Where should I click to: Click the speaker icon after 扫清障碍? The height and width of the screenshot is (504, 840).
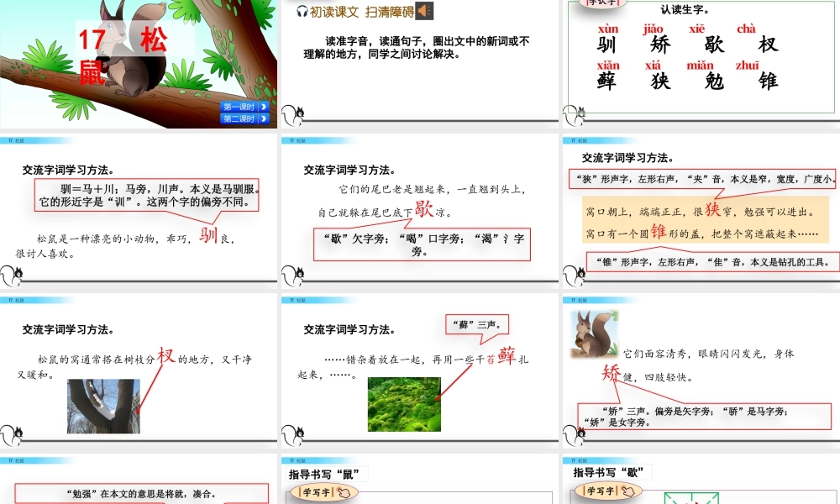pyautogui.click(x=424, y=10)
